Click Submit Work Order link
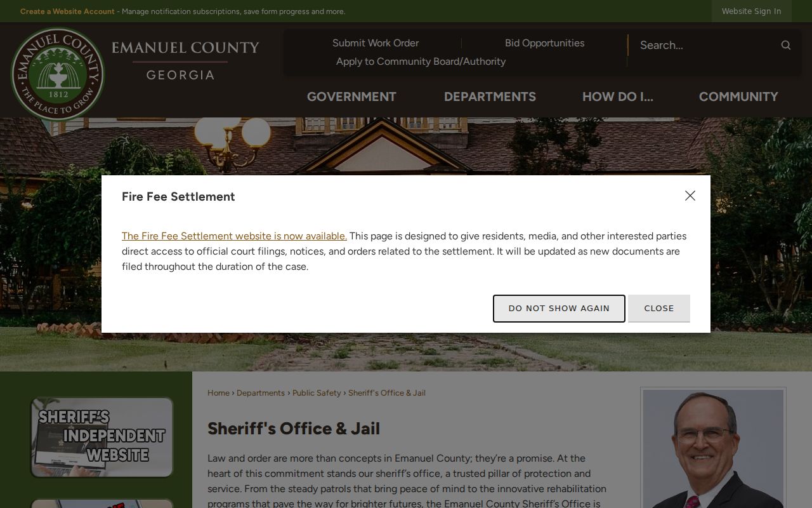The height and width of the screenshot is (508, 812). [x=376, y=43]
